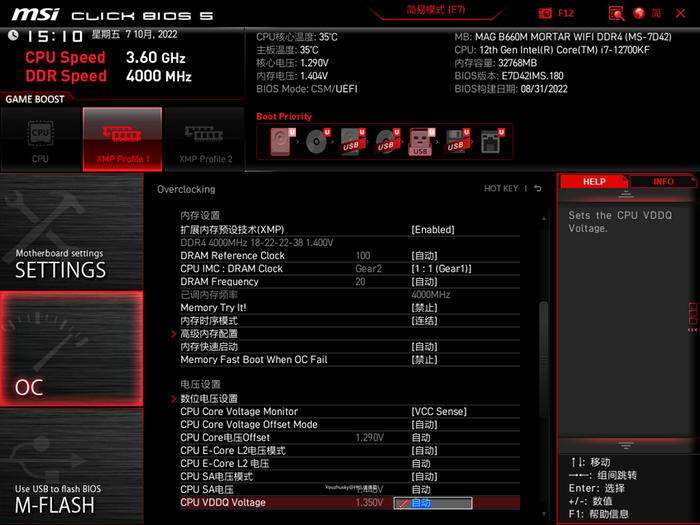Click the 内存设置 section heading
The height and width of the screenshot is (525, 700).
[x=200, y=216]
